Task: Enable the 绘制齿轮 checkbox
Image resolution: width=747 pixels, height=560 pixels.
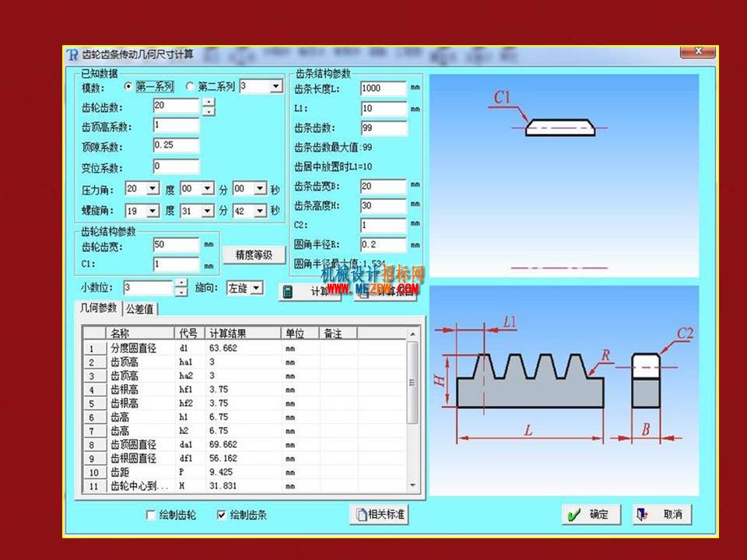Action: (150, 515)
